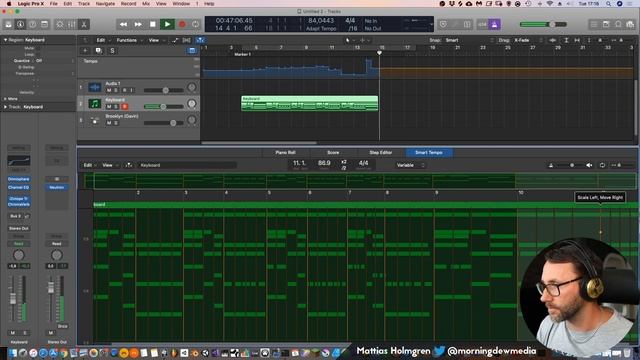Open the pointer Left-click Tool menu
640x360 pixels.
click(349, 40)
